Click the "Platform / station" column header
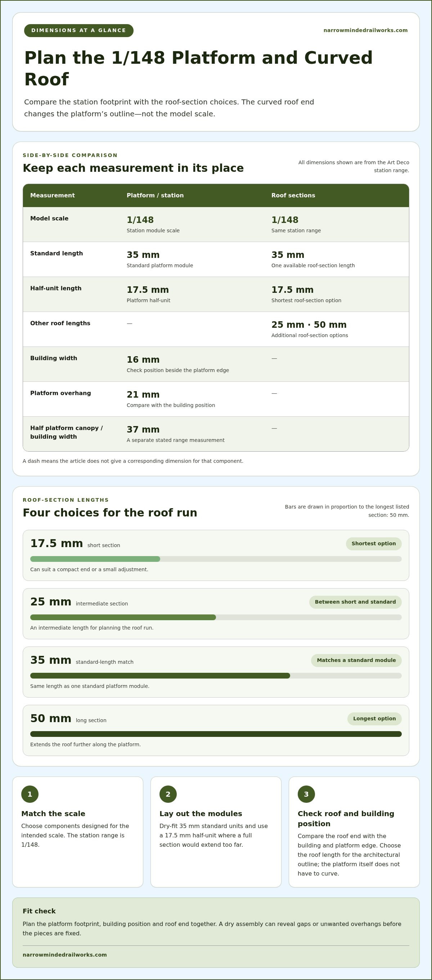This screenshot has width=432, height=980. [155, 195]
